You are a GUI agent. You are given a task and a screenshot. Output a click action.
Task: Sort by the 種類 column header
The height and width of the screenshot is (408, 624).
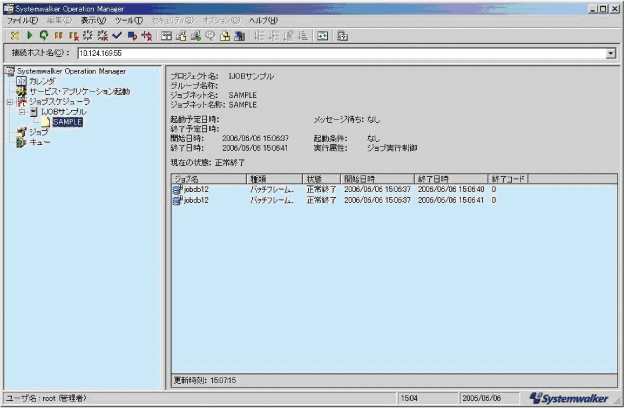coord(275,179)
